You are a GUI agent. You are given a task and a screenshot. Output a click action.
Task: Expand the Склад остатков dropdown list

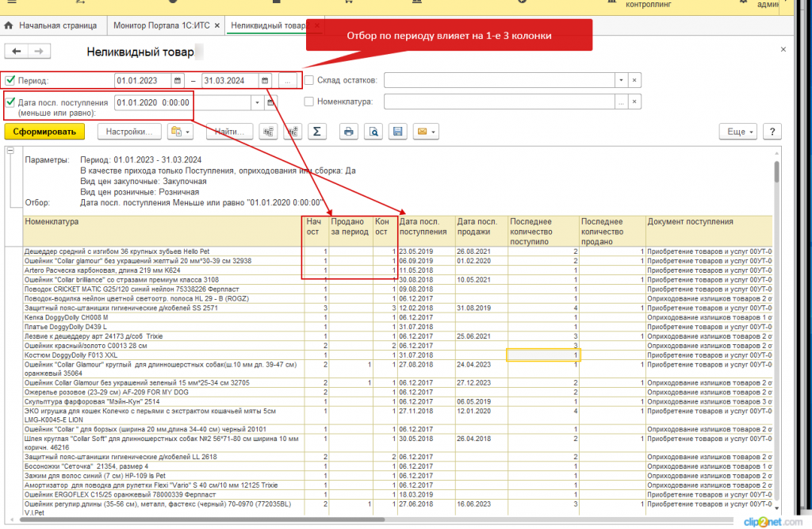(622, 80)
